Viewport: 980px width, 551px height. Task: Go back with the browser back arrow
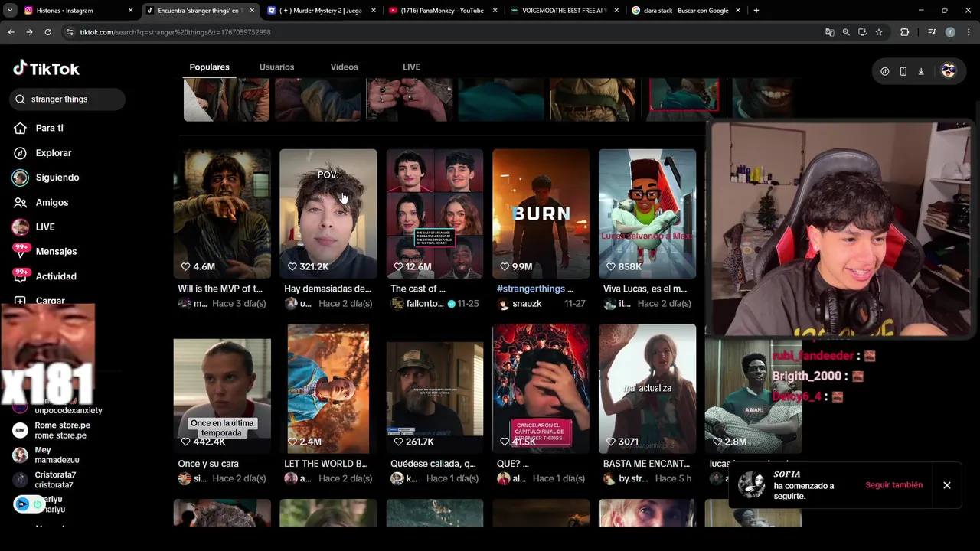click(11, 32)
